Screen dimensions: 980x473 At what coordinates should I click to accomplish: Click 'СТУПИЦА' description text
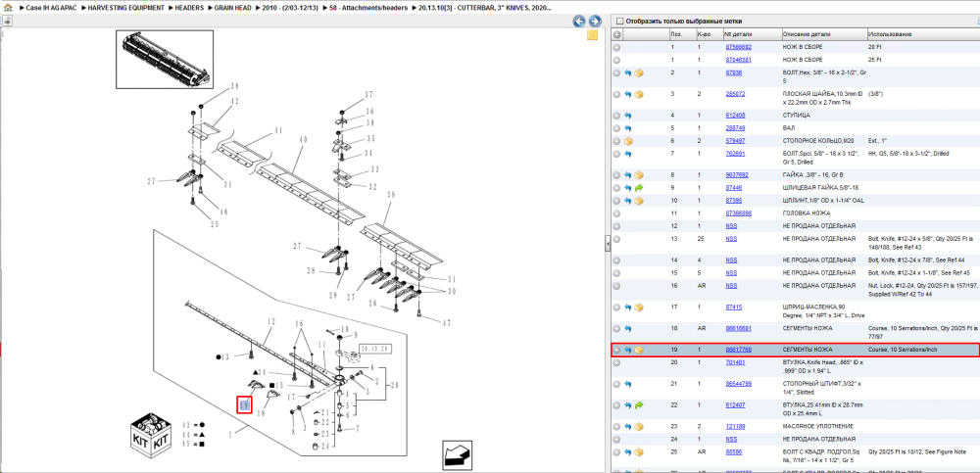coord(796,116)
